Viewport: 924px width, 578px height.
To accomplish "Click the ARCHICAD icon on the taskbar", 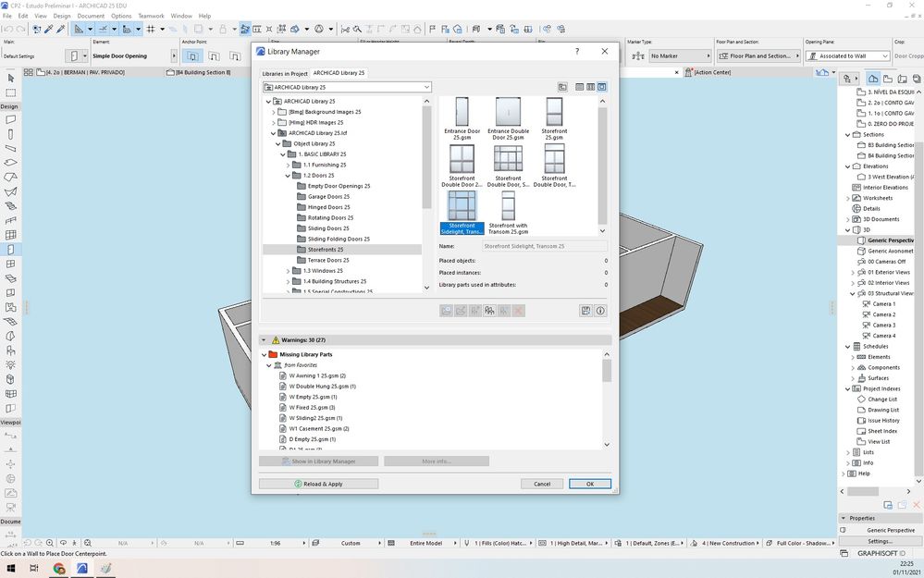I will click(x=82, y=569).
